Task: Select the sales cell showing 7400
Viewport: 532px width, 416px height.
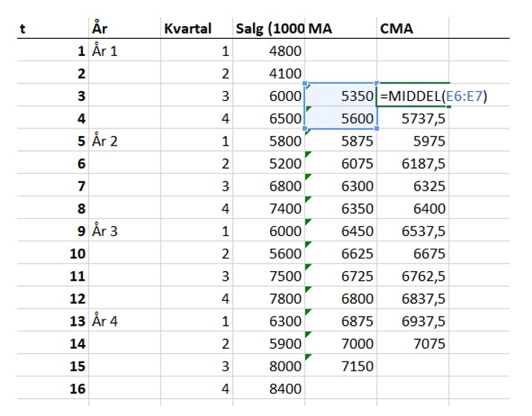Action: (269, 209)
